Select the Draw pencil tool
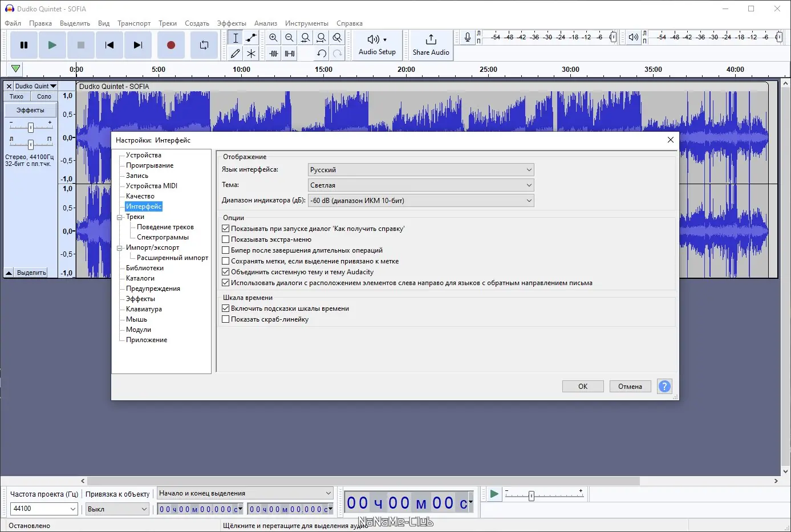The height and width of the screenshot is (532, 791). [235, 54]
